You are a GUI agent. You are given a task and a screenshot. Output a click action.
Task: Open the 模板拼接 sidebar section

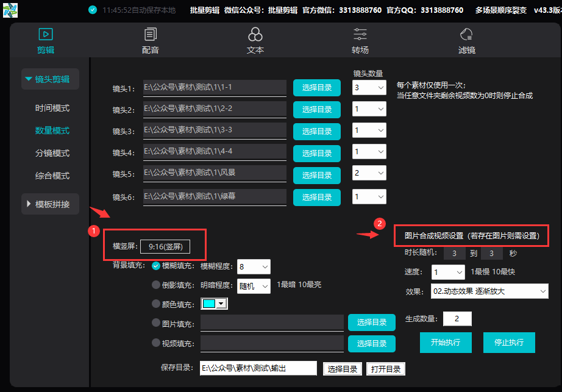49,204
